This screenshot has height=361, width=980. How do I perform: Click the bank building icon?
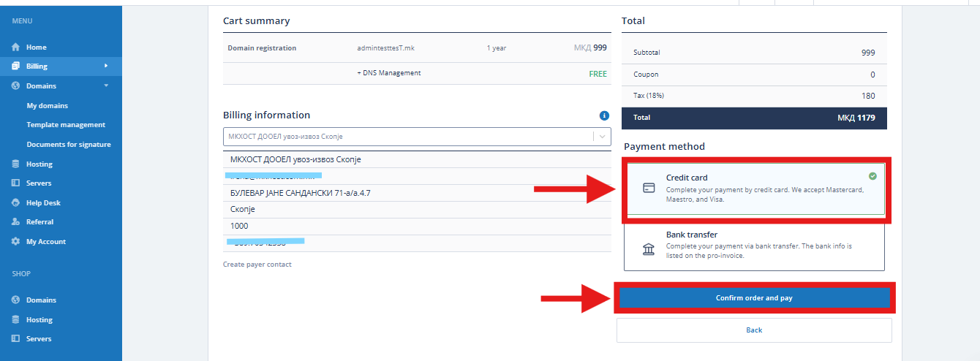click(x=648, y=250)
